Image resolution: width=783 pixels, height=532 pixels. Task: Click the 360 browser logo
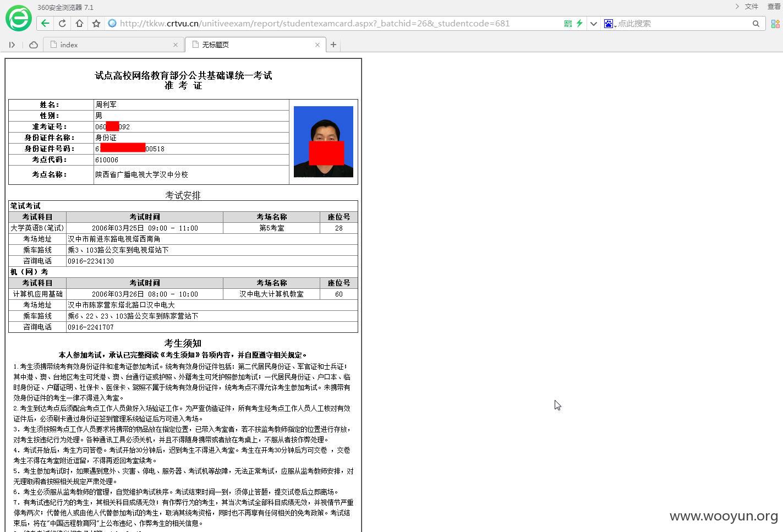click(19, 18)
